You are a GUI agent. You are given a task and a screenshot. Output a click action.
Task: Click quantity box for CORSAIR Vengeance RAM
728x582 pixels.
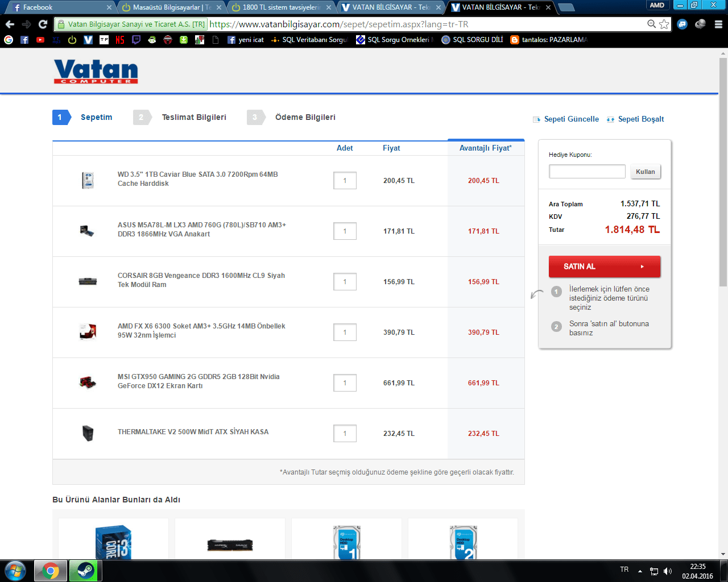coord(345,282)
